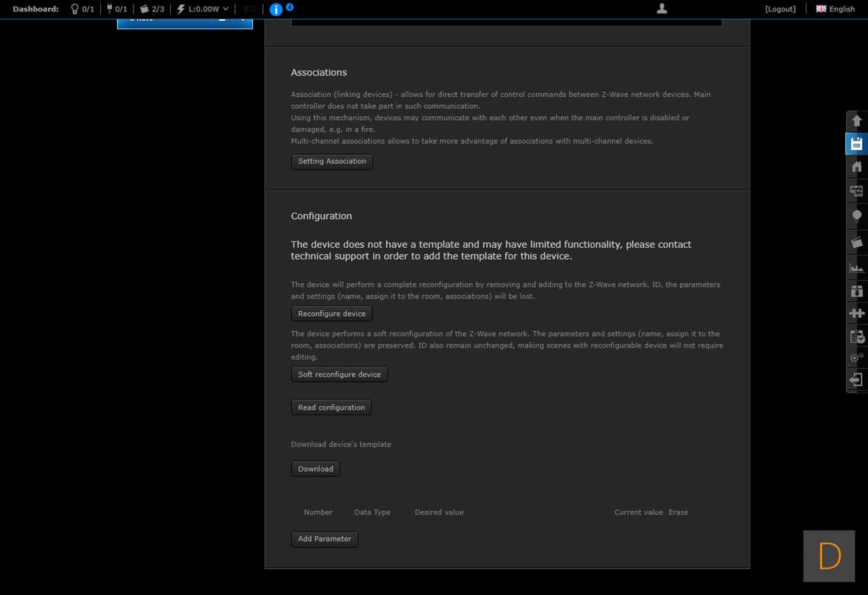Open the user profile icon in top bar
This screenshot has width=868, height=595.
tap(662, 9)
